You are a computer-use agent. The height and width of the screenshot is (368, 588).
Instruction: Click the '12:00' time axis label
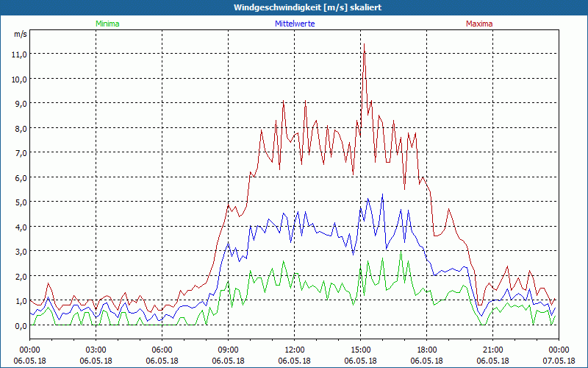295,350
